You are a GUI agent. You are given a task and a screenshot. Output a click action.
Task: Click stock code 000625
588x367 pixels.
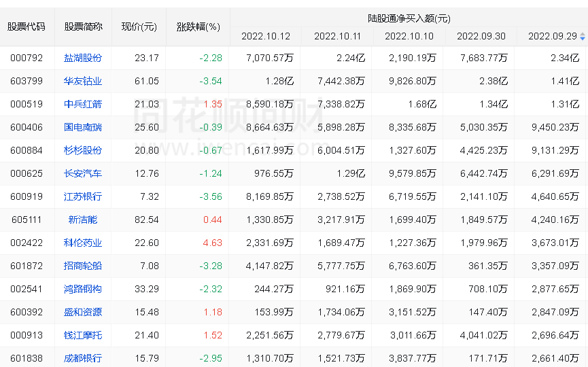point(27,173)
